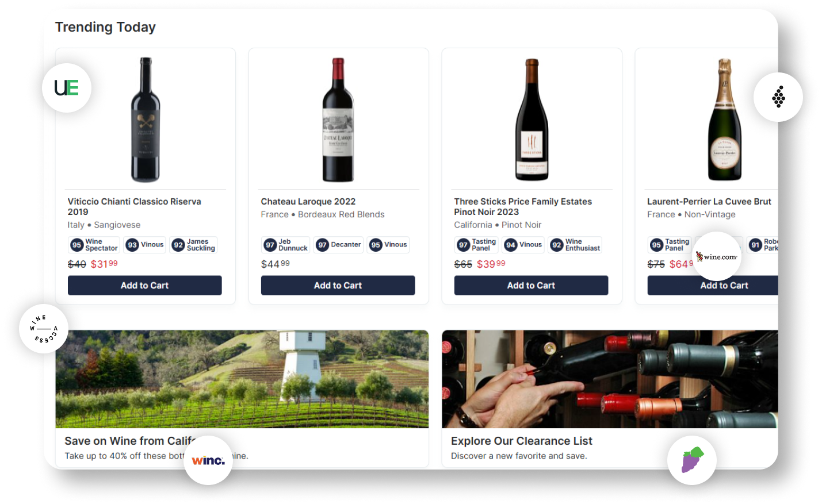Open Chateau Laroque 2022 product title
The height and width of the screenshot is (504, 822).
pyautogui.click(x=308, y=202)
